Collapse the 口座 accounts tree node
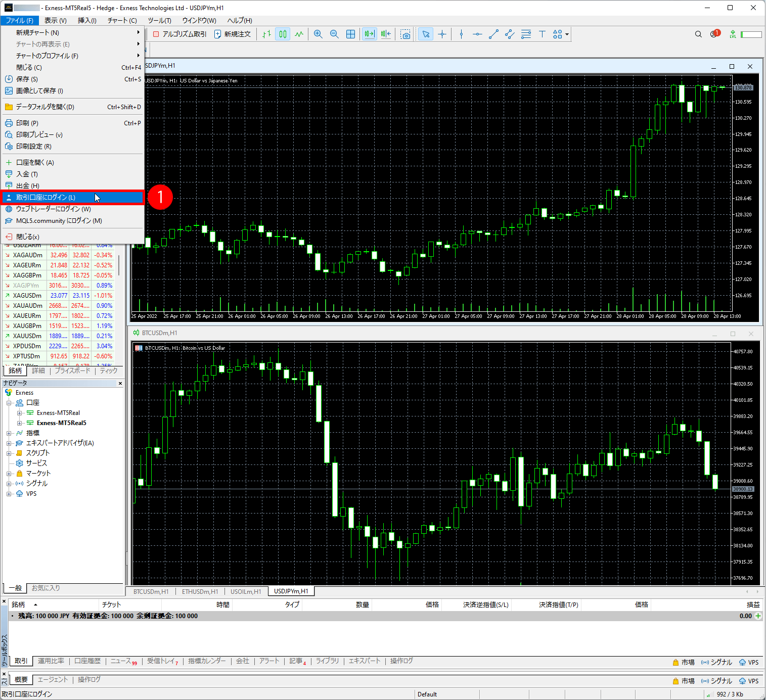This screenshot has height=700, width=766. click(9, 403)
